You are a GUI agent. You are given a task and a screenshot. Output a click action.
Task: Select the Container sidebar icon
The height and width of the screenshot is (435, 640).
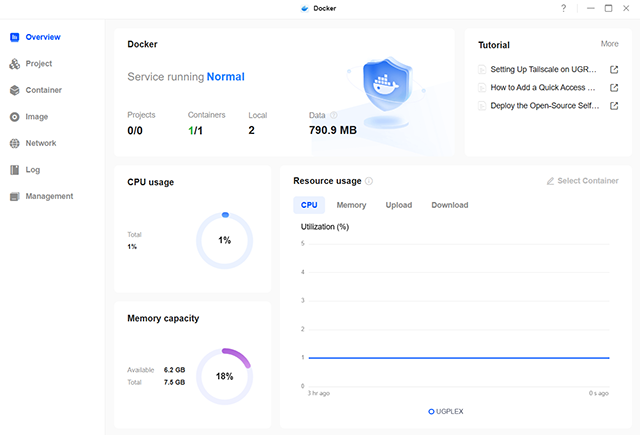pos(15,90)
